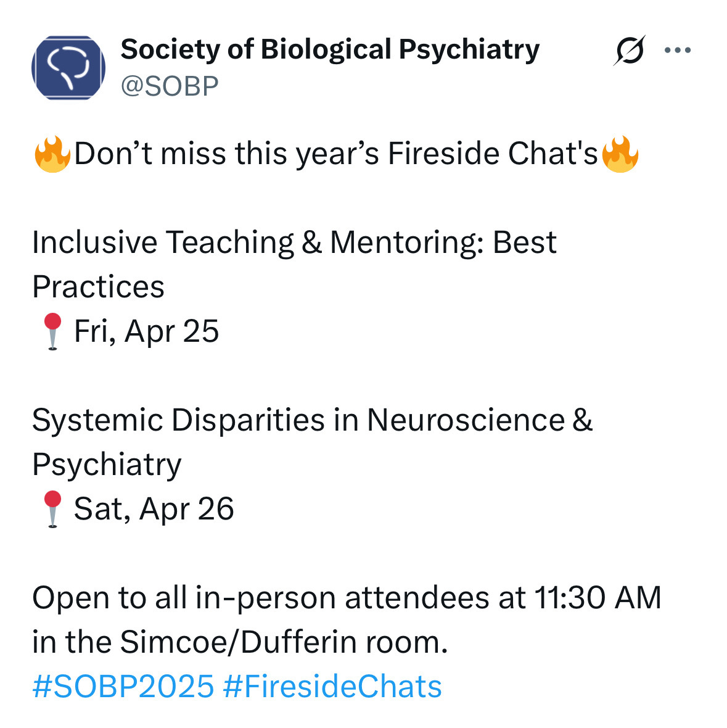Click the word "Practices" in the post
The width and height of the screenshot is (727, 728).
(99, 287)
